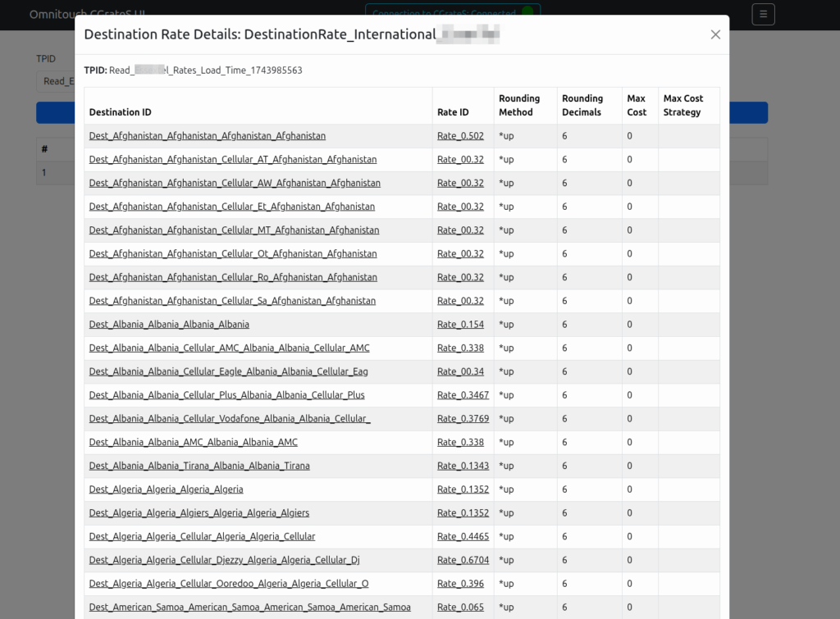This screenshot has height=619, width=840.
Task: Open the hamburger navigation menu
Action: pyautogui.click(x=763, y=14)
